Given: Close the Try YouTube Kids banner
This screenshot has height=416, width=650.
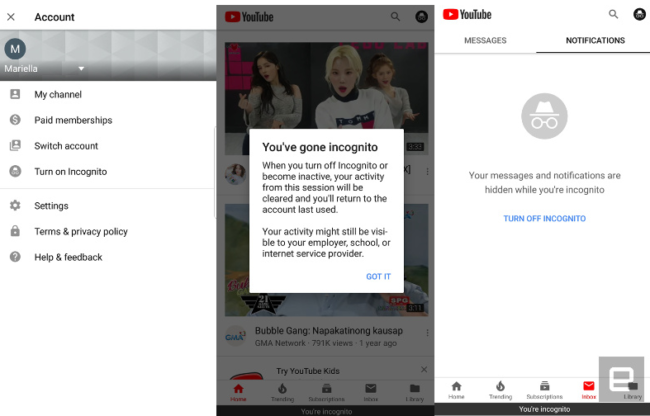Looking at the screenshot, I should coord(424,369).
